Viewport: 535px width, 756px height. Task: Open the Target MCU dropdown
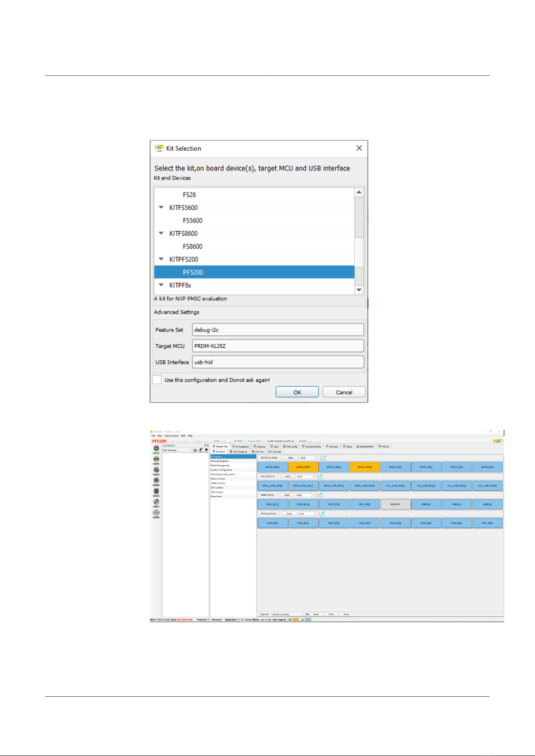[278, 346]
